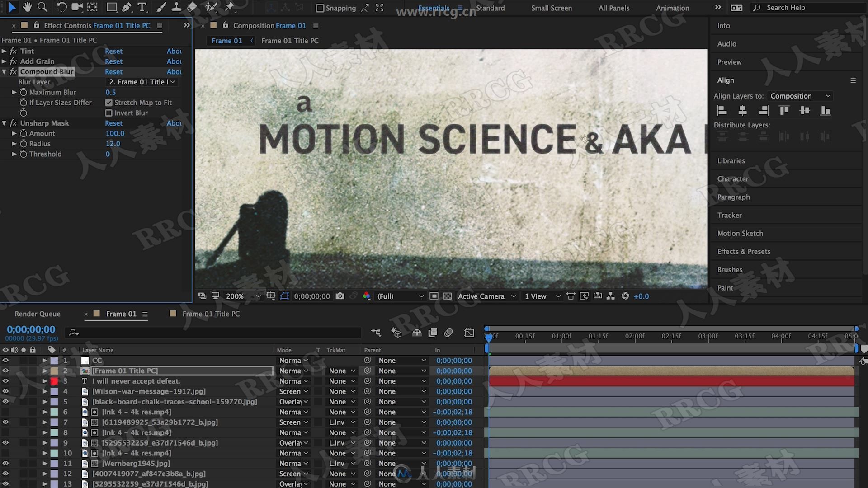Image resolution: width=868 pixels, height=488 pixels.
Task: Reset the Unsharp Mask effect
Action: coord(113,123)
